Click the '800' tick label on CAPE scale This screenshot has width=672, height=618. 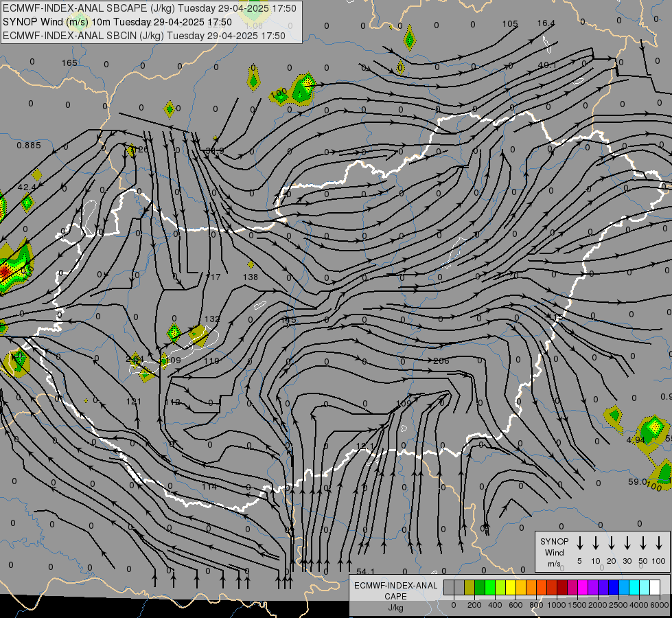point(536,605)
